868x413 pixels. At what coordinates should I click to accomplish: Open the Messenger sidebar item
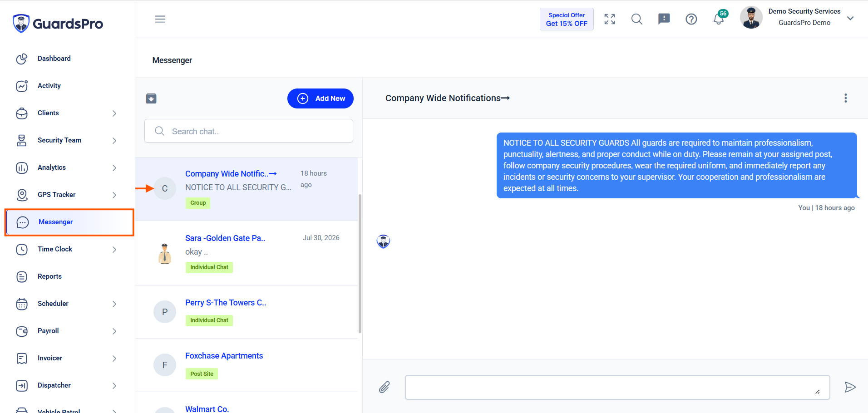[x=69, y=222]
